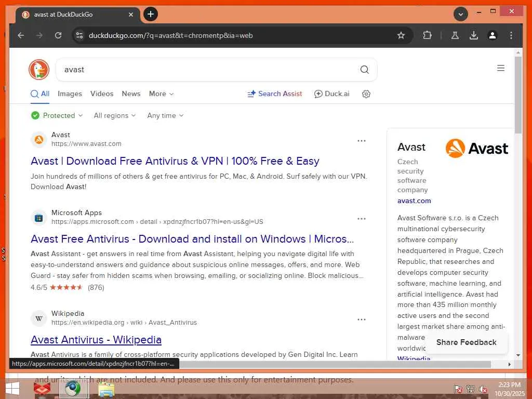Click the network tray icon
The image size is (532, 399).
470,389
